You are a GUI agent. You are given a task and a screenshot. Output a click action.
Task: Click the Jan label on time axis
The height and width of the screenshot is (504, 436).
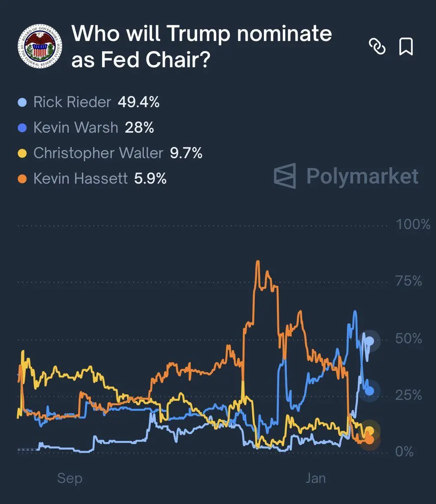point(315,478)
